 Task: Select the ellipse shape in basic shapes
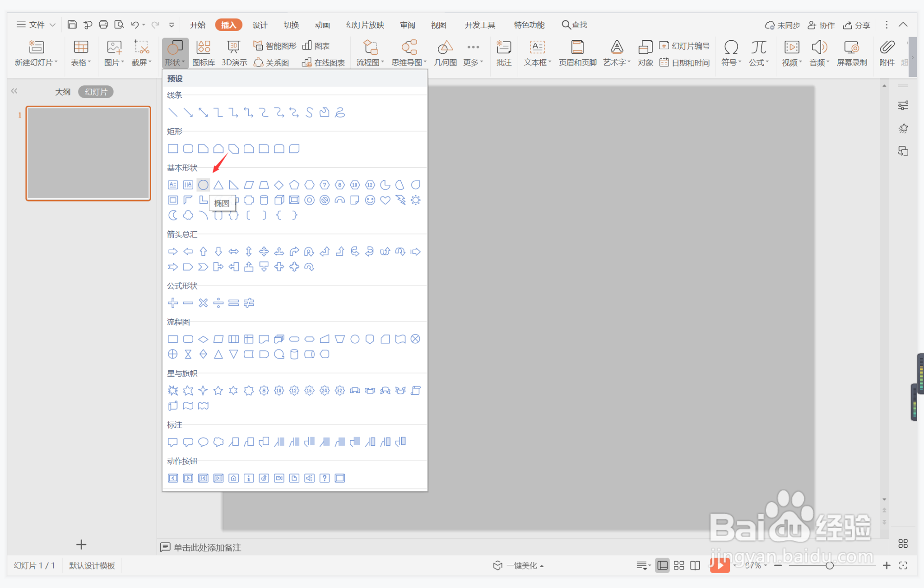point(203,185)
